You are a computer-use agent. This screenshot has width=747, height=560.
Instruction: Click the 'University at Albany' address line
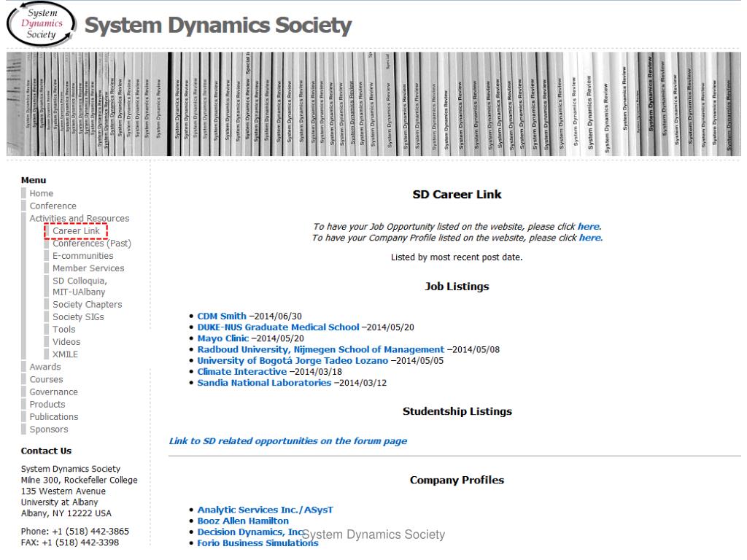point(60,502)
